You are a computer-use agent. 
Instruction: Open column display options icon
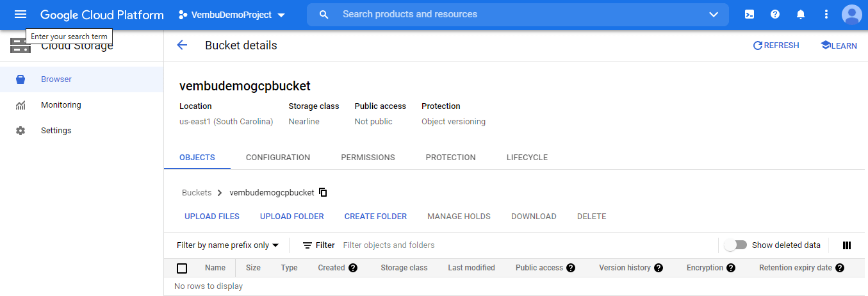(x=847, y=245)
